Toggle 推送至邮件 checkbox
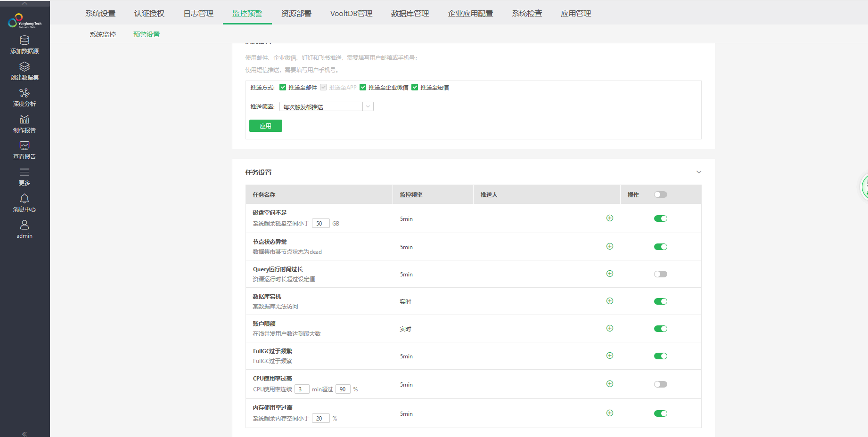Screen dimensions: 868x437 [x=283, y=87]
